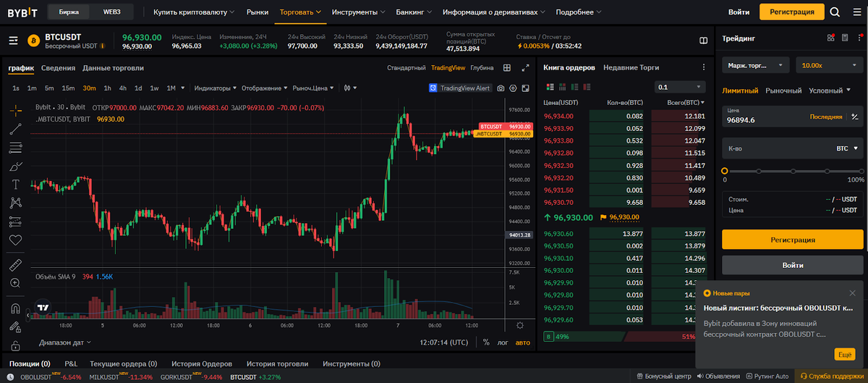
Task: Click the header Регистрация button
Action: [792, 12]
